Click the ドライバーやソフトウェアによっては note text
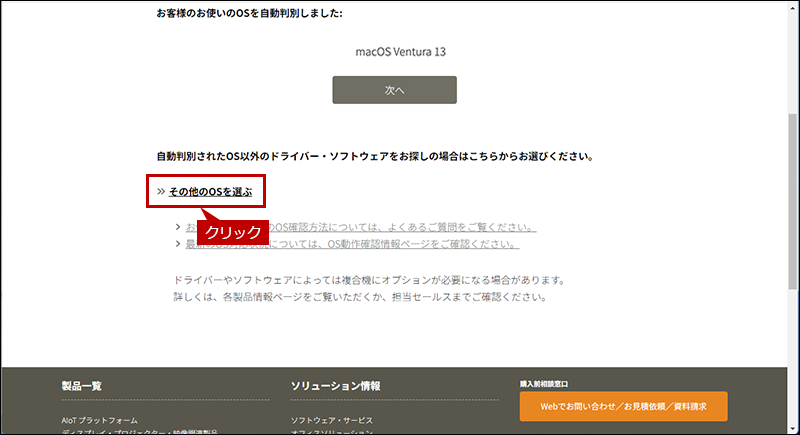This screenshot has width=800, height=435. (370, 280)
